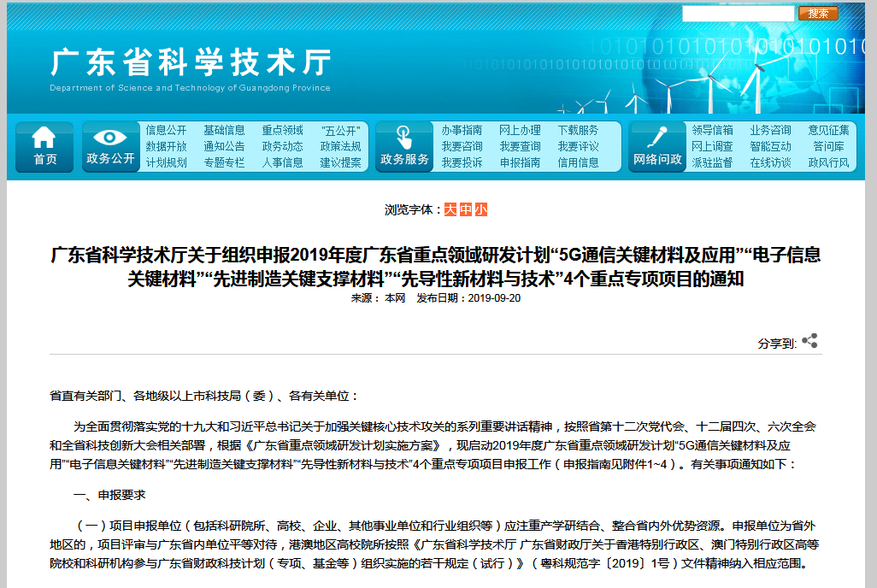
Task: Click the 申报指南 link
Action: [x=520, y=162]
